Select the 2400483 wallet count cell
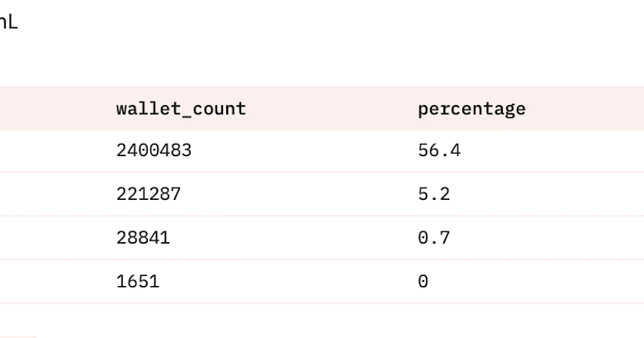The width and height of the screenshot is (644, 338). point(154,150)
